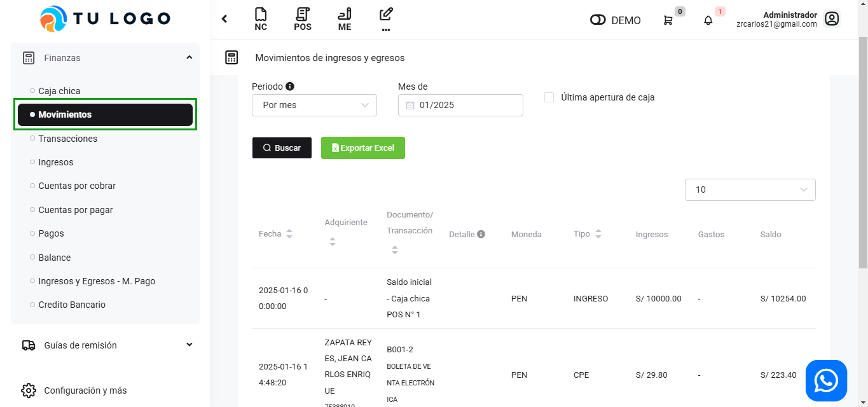The image size is (868, 407).
Task: Open the Administrator user profile icon
Action: [831, 19]
